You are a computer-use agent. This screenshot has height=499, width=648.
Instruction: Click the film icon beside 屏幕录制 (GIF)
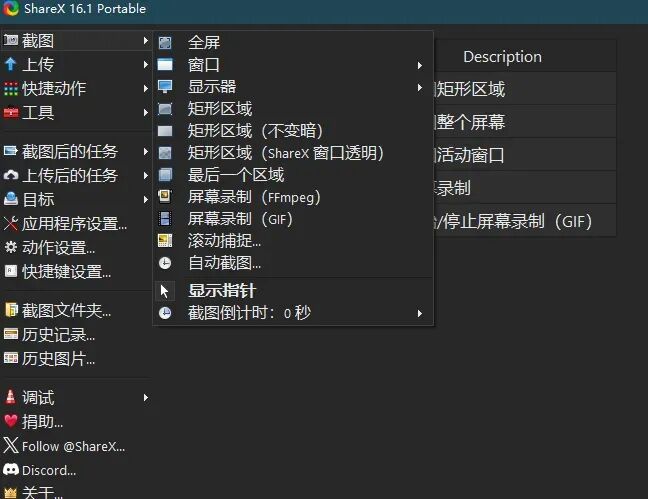[x=165, y=218]
